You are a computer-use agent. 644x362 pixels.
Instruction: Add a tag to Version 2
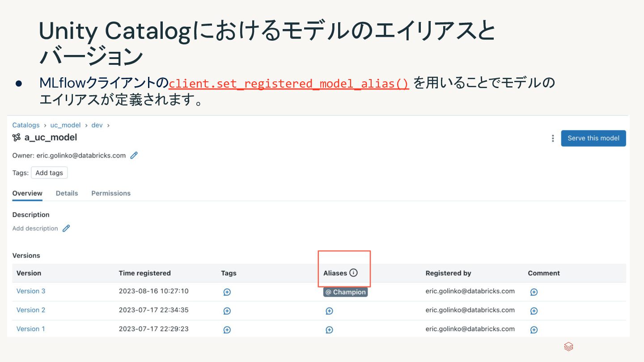227,311
